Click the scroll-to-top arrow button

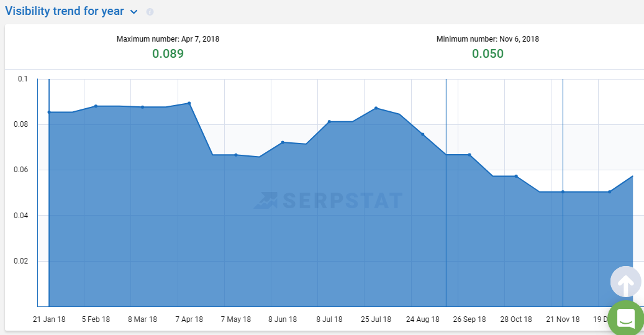[625, 283]
